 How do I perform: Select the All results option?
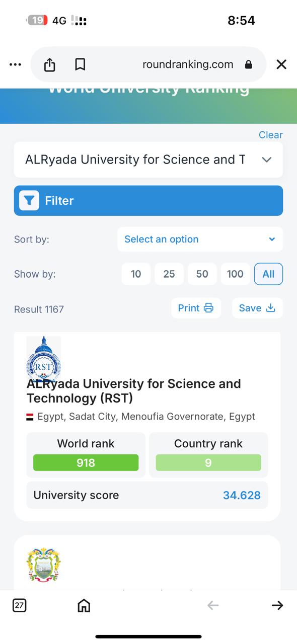click(268, 274)
